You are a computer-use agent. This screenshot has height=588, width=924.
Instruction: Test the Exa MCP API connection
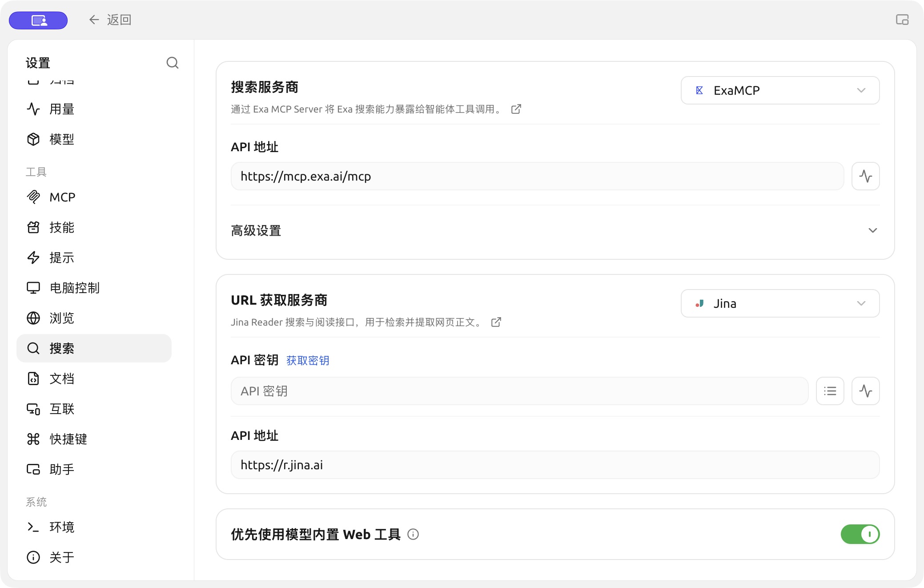pos(865,176)
